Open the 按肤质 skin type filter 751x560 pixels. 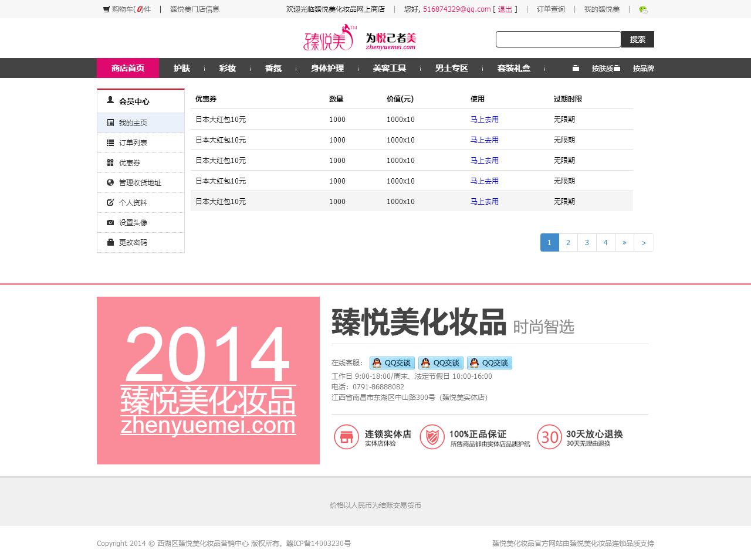(x=602, y=69)
